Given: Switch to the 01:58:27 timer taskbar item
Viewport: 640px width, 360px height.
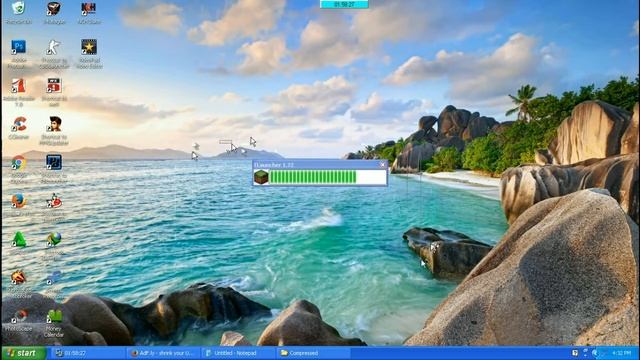Looking at the screenshot, I should (87, 353).
